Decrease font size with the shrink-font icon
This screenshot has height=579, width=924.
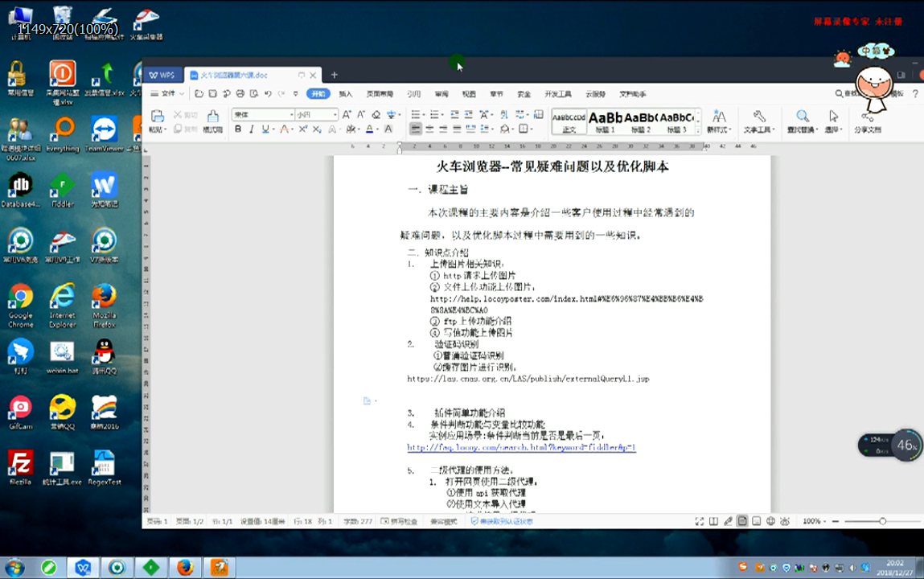pos(360,114)
